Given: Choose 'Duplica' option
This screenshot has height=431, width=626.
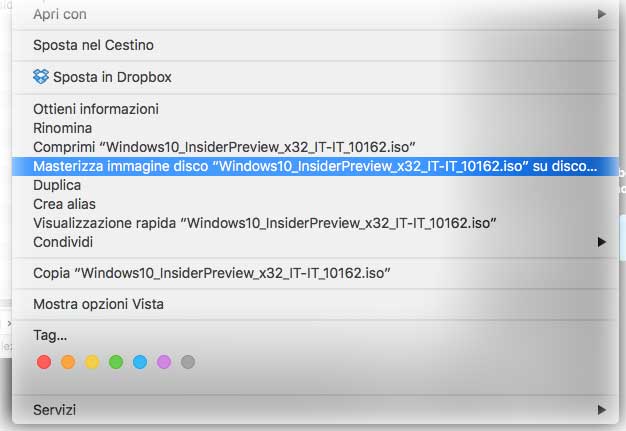Looking at the screenshot, I should [x=315, y=185].
